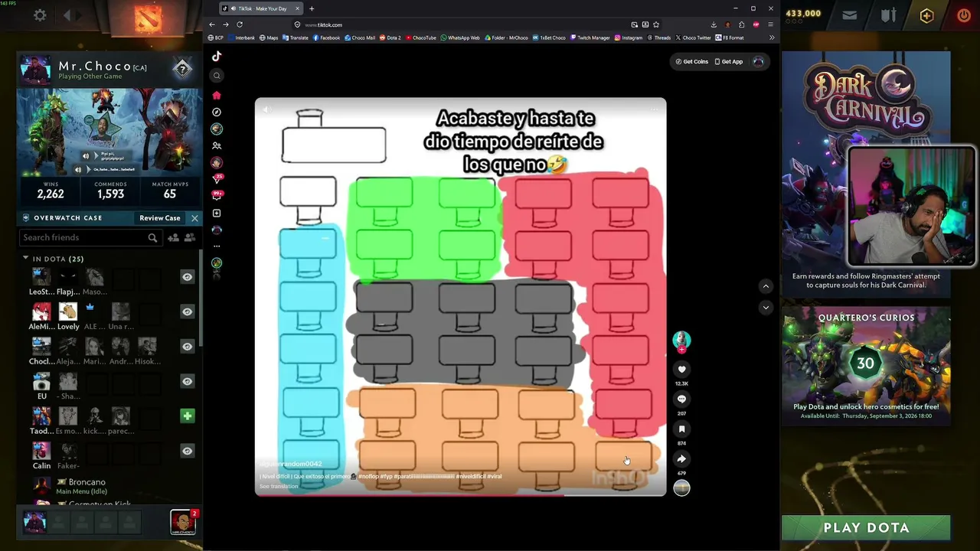Open Firefox downloads icon

pos(714,24)
